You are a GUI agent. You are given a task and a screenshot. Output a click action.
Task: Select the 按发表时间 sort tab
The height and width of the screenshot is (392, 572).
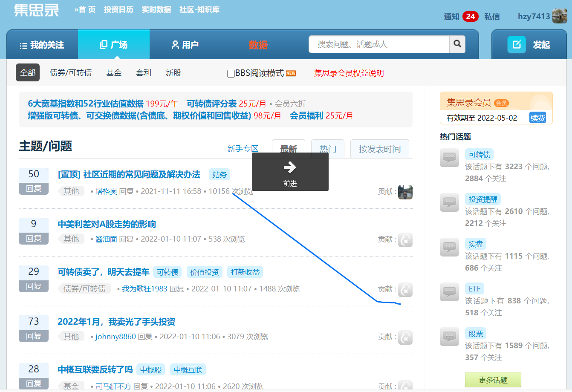pos(380,149)
